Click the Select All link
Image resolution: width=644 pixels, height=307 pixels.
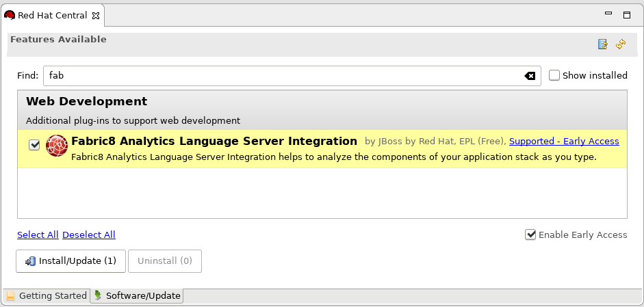[x=38, y=235]
